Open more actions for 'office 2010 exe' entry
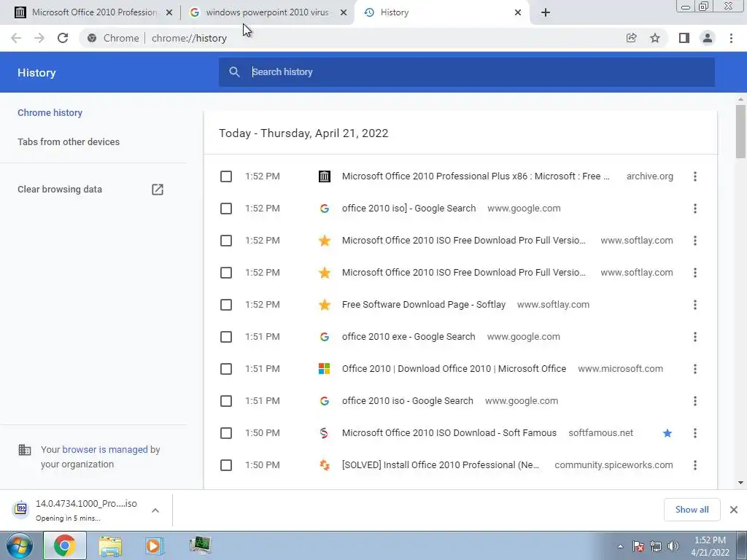Screen dimensions: 747x560 695,337
